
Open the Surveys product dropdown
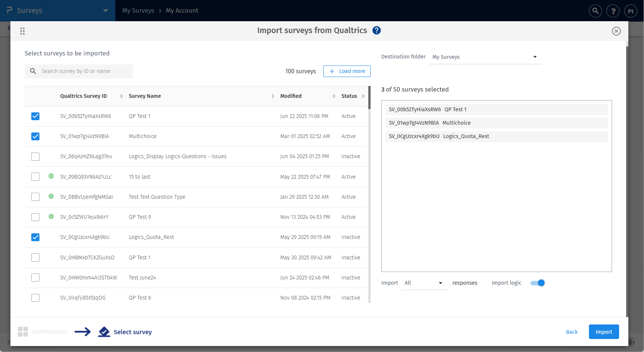point(58,10)
